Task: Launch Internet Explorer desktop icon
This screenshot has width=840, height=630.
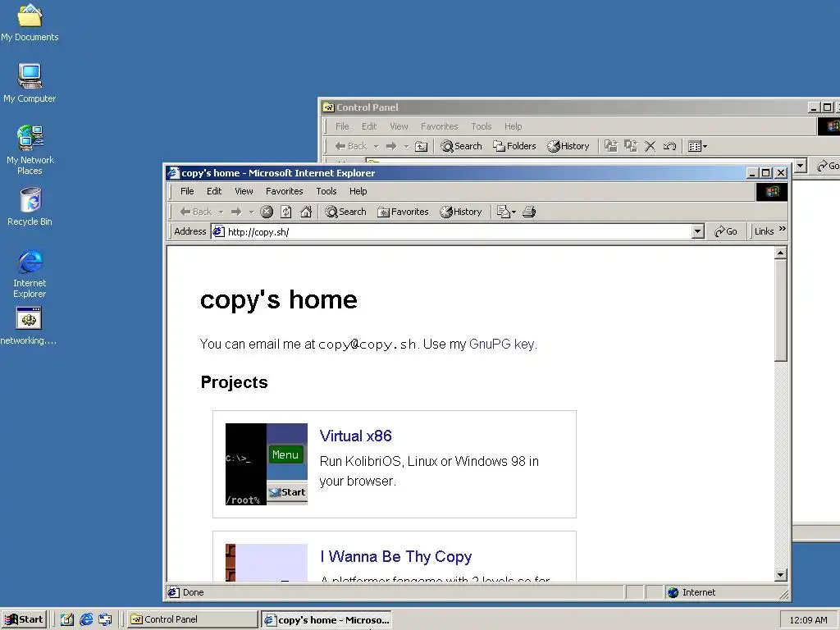Action: [x=30, y=273]
